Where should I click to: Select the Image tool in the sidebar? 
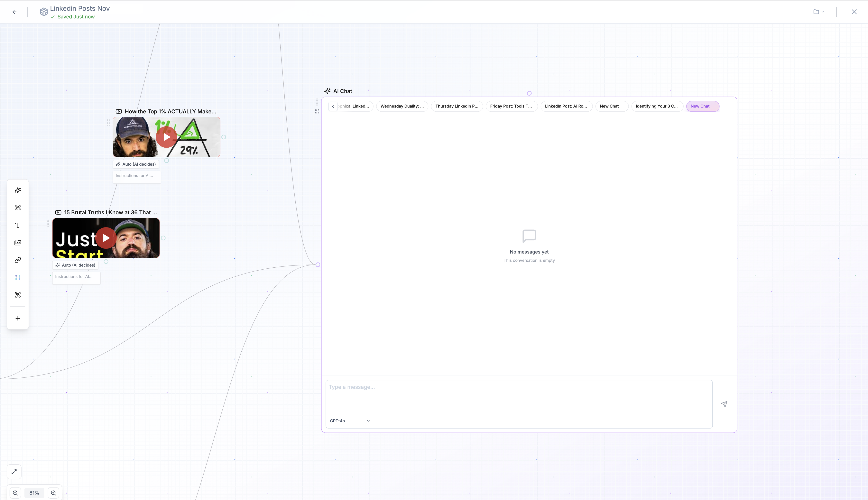point(18,242)
